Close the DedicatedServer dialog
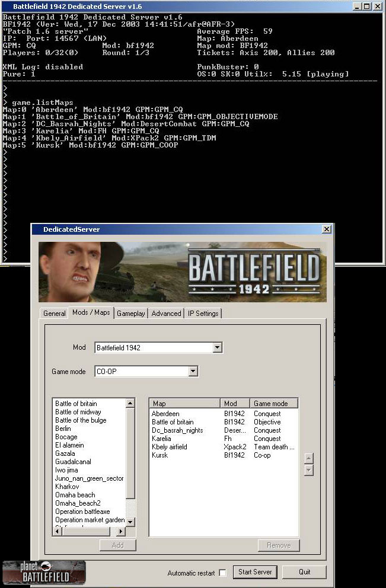This screenshot has height=588, width=386. click(x=326, y=229)
